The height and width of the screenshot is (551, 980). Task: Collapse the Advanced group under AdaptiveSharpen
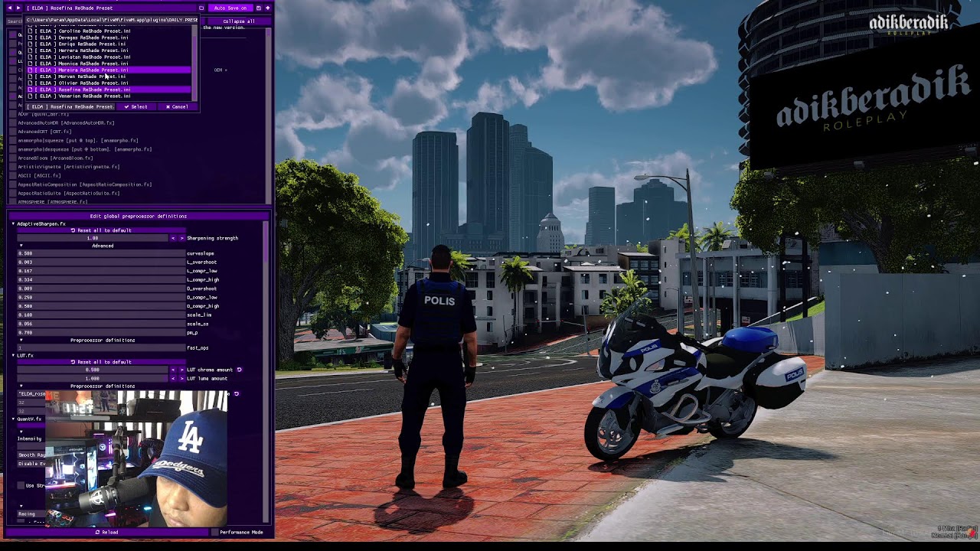click(21, 246)
